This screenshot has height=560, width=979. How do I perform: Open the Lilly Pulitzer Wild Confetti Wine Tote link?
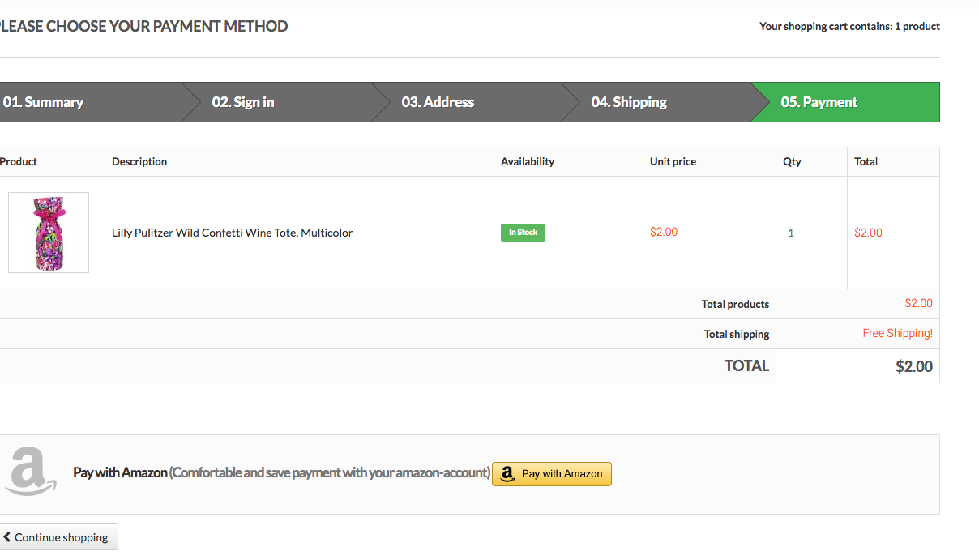tap(232, 233)
